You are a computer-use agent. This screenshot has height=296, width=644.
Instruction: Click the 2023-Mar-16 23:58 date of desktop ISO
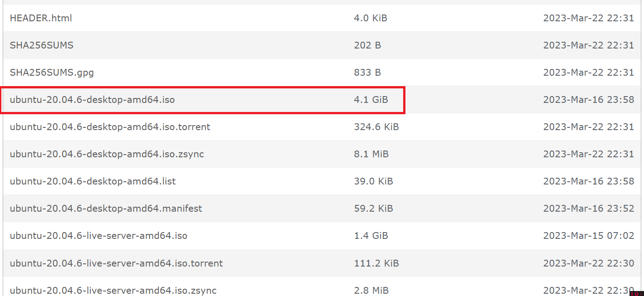589,100
